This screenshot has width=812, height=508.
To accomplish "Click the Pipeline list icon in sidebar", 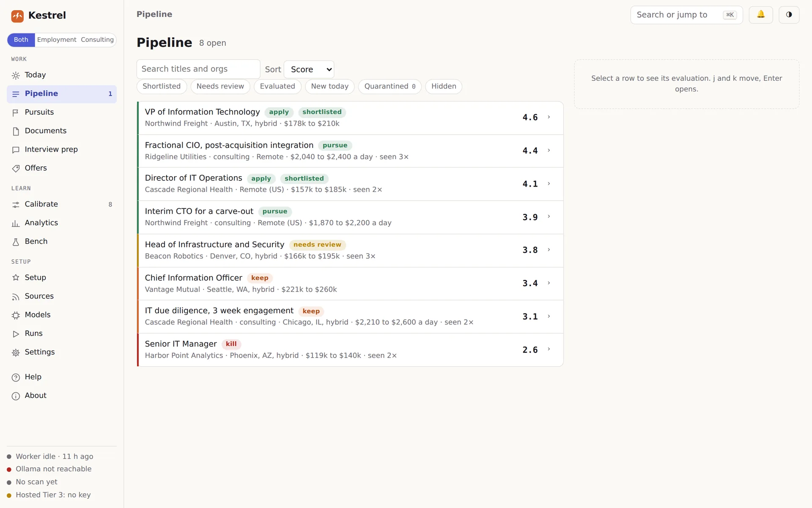I will point(16,94).
